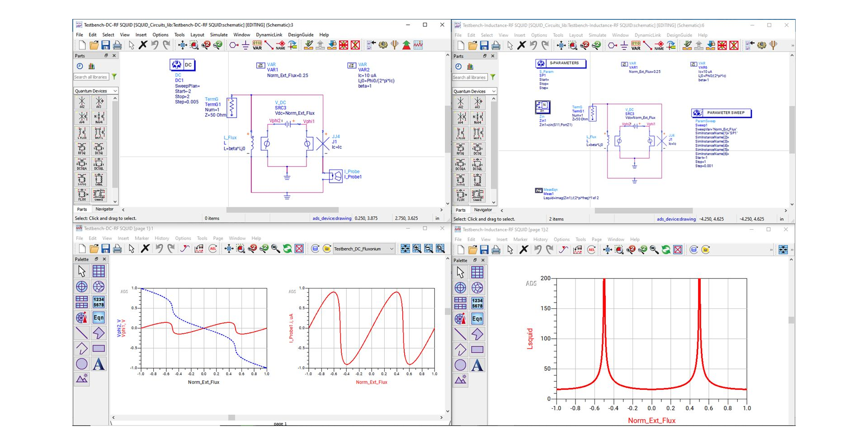Open History menu in Inductance display window
Screen dimensions: 868x445
click(540, 240)
